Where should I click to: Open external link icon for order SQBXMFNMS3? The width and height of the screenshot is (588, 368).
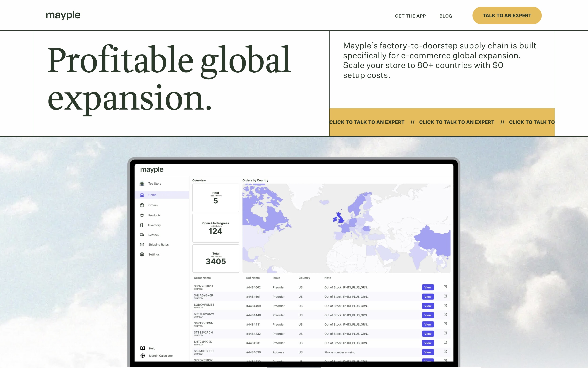tap(445, 305)
